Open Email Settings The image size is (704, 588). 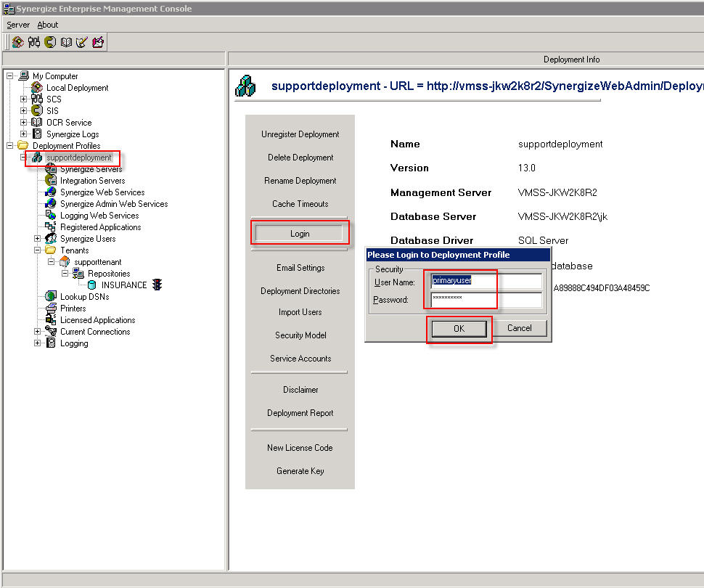click(300, 268)
